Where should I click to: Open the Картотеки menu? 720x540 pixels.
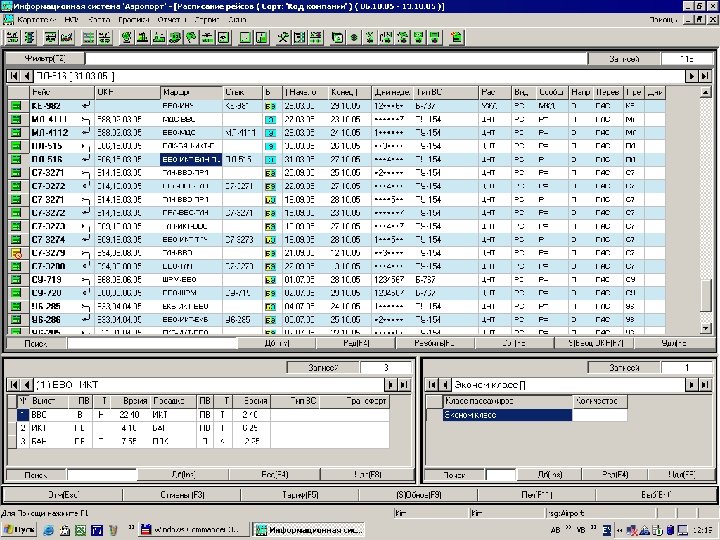[36, 19]
